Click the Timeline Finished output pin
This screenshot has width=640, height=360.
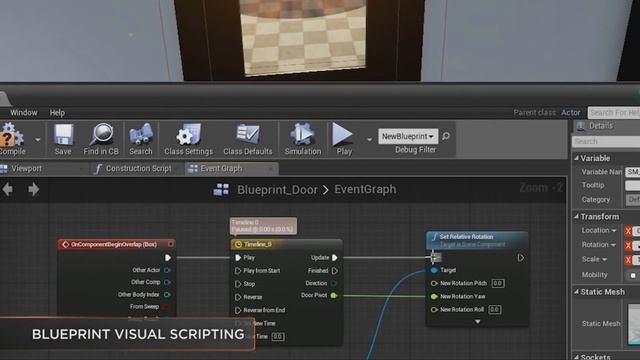point(335,271)
